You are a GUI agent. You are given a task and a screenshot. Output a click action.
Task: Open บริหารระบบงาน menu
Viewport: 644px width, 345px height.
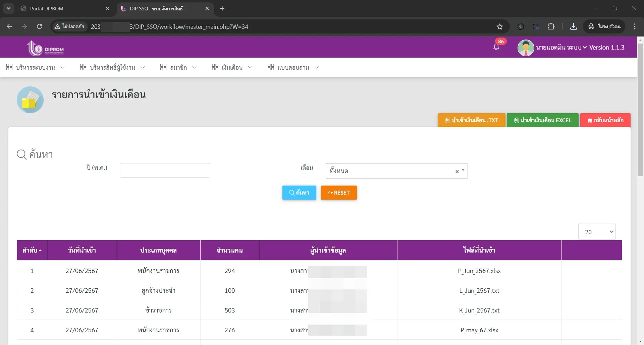coord(35,68)
